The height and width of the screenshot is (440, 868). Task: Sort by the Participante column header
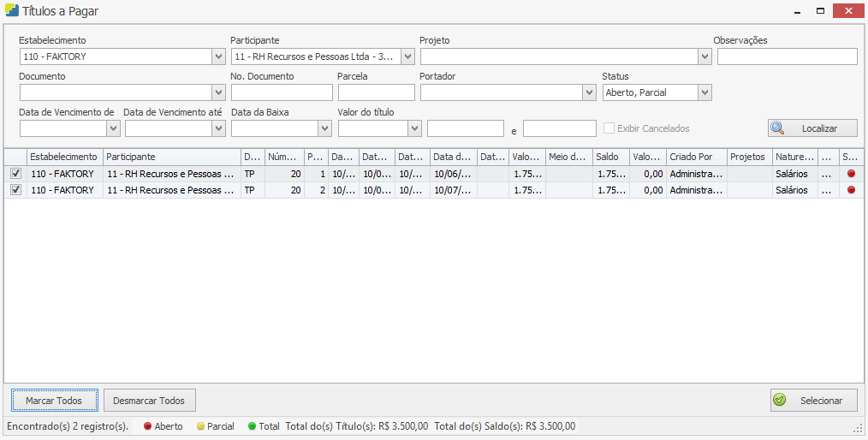click(171, 157)
